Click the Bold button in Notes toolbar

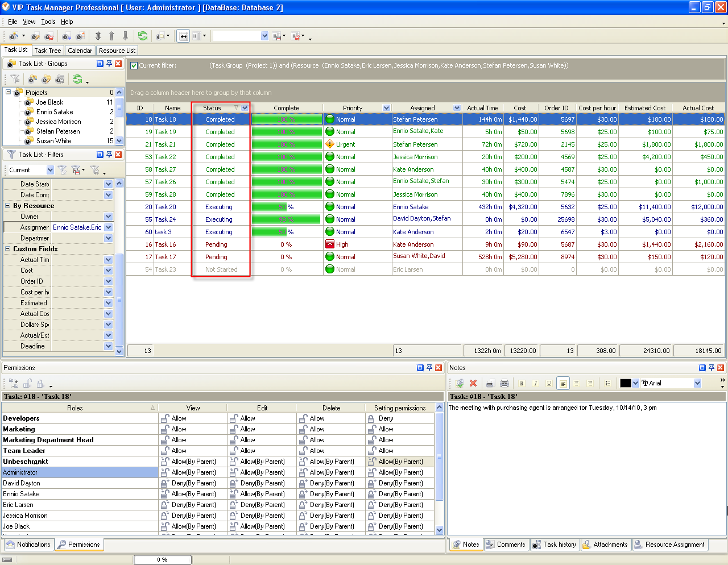522,383
